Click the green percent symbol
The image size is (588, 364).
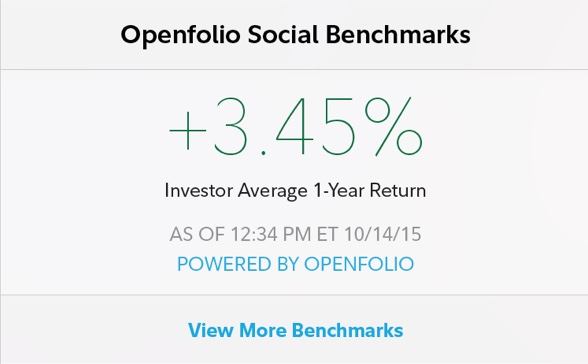pos(393,126)
